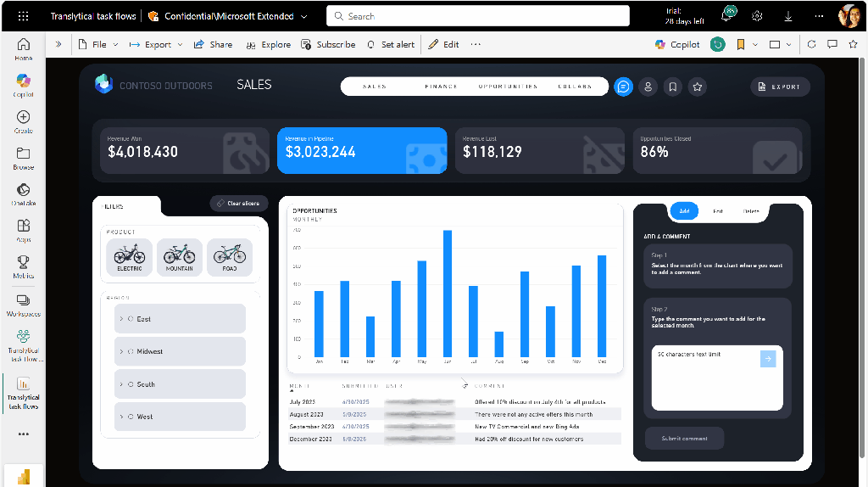Open OneLake from the left sidebar

pos(23,194)
